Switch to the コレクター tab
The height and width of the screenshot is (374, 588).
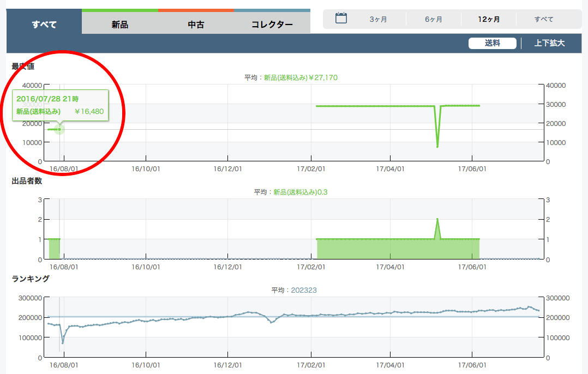point(272,25)
